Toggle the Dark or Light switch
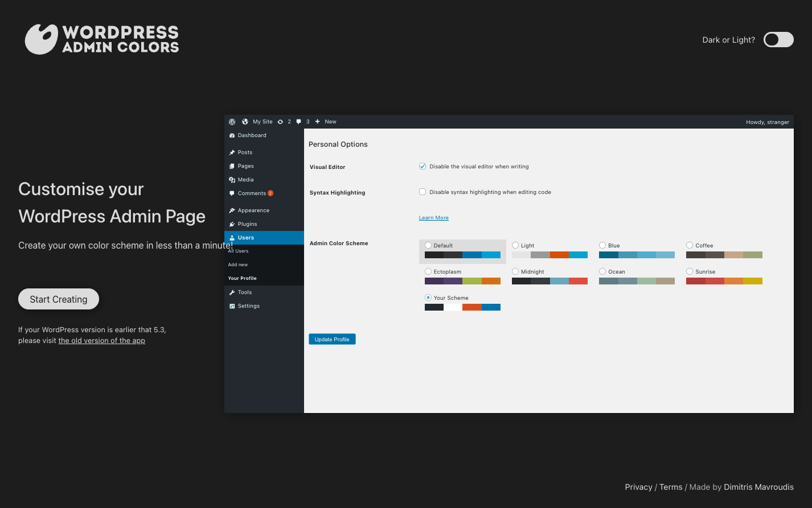 coord(778,39)
